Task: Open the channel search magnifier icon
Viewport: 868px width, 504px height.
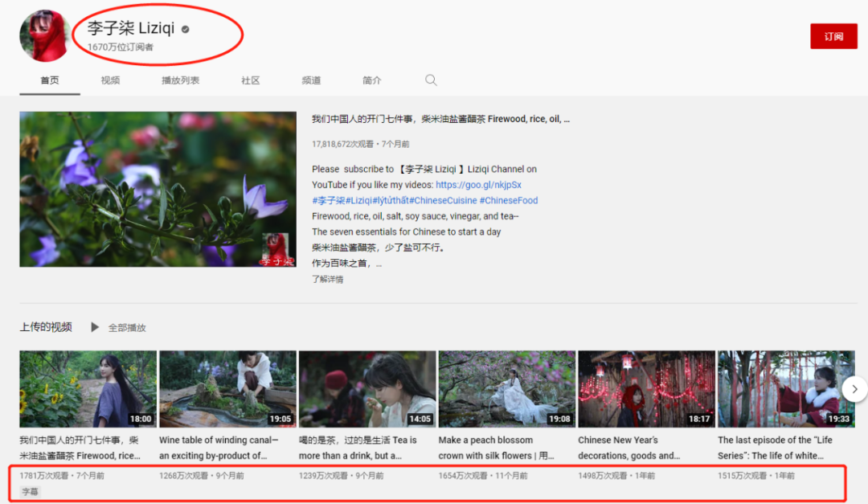Action: pos(431,80)
